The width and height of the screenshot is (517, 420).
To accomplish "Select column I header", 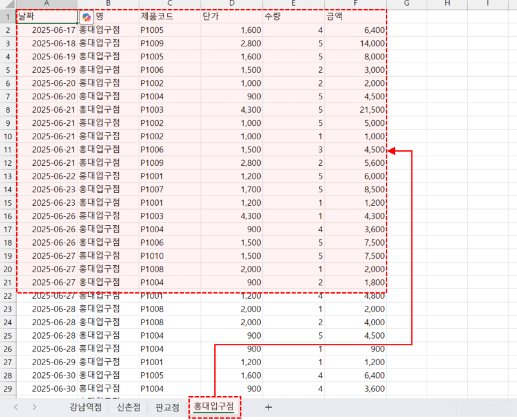I will click(x=487, y=4).
